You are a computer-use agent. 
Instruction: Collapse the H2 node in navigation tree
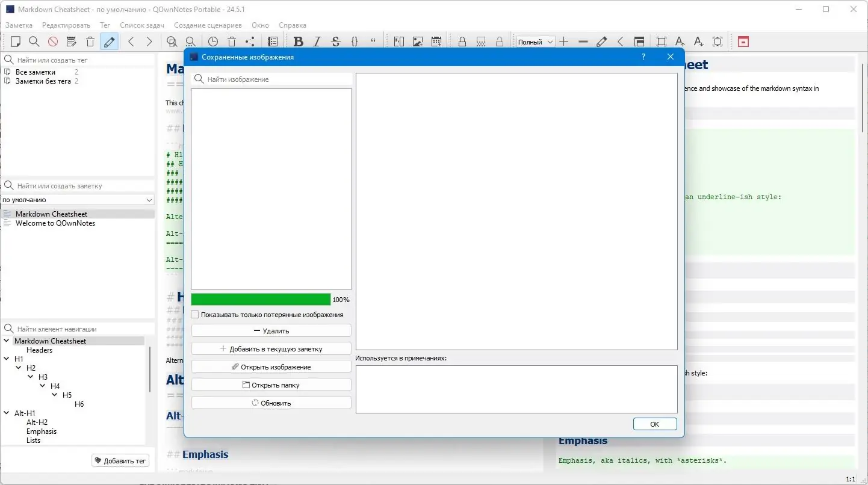pyautogui.click(x=19, y=368)
